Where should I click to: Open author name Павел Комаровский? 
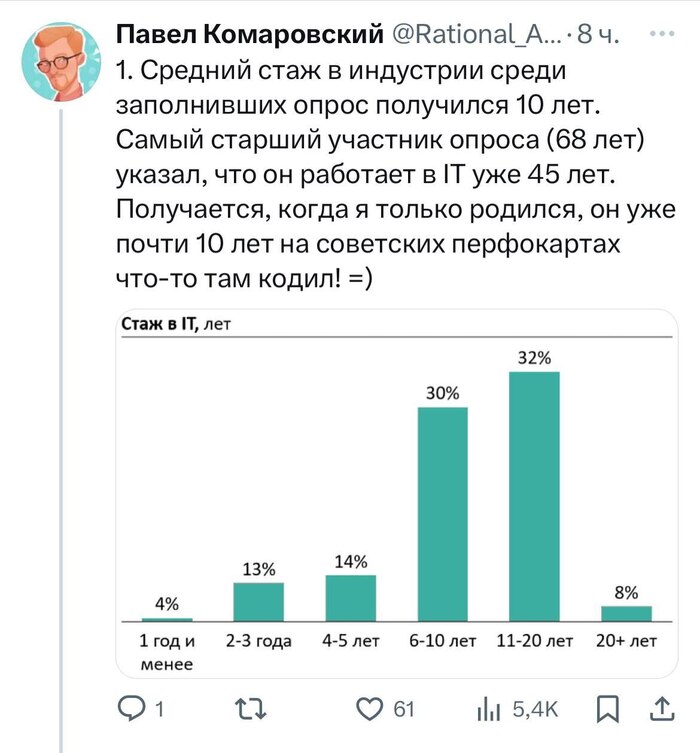click(250, 36)
